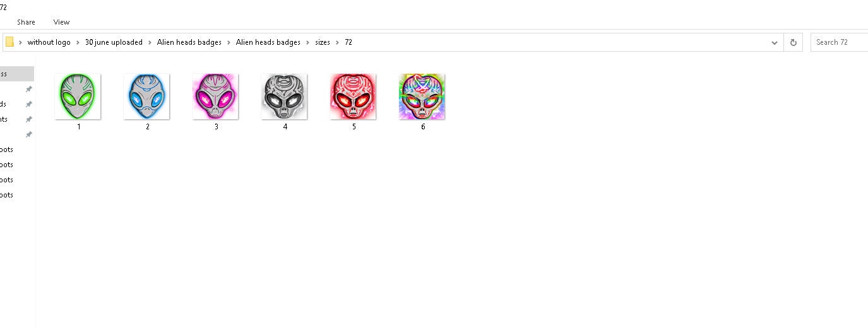
Task: Open the Share ribbon tab
Action: click(26, 22)
